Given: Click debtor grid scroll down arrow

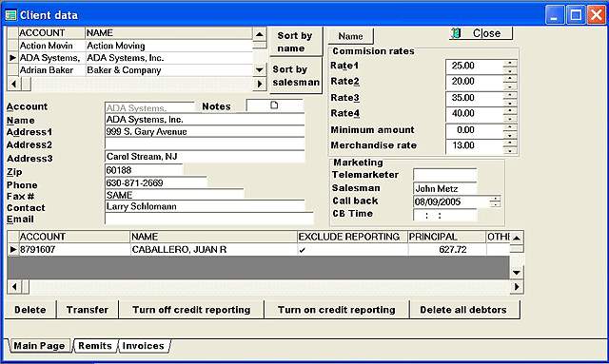Looking at the screenshot, I should point(517,273).
